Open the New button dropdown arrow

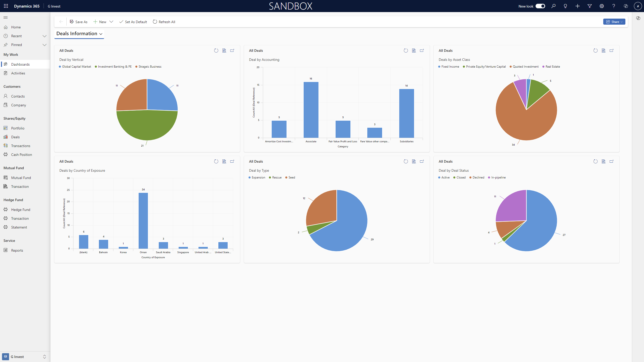click(x=111, y=22)
